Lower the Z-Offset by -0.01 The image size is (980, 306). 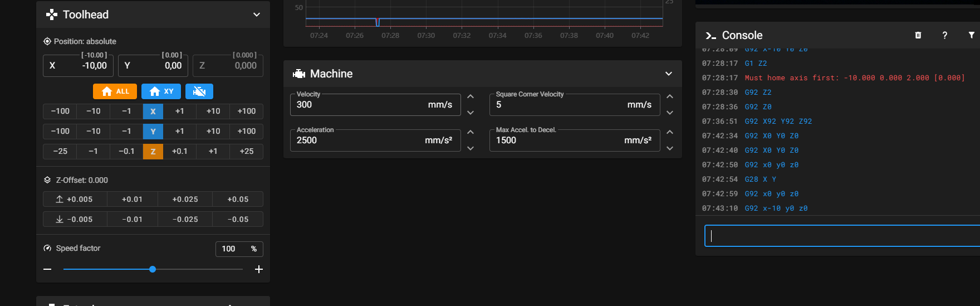(x=132, y=220)
